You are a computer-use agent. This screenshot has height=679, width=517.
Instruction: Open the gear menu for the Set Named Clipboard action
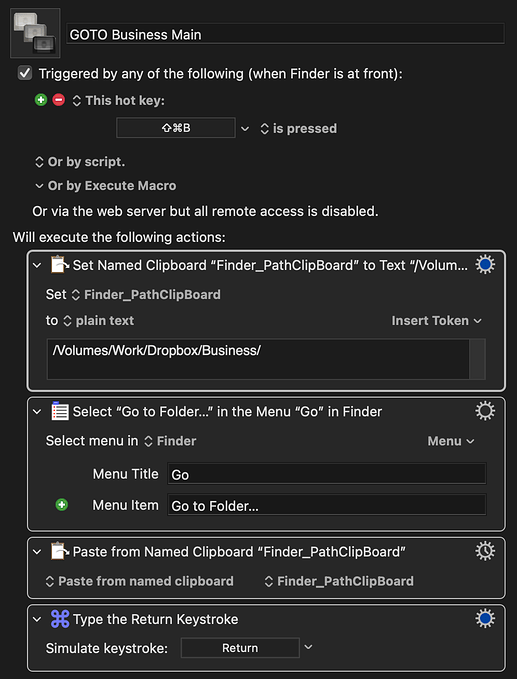[x=485, y=264]
